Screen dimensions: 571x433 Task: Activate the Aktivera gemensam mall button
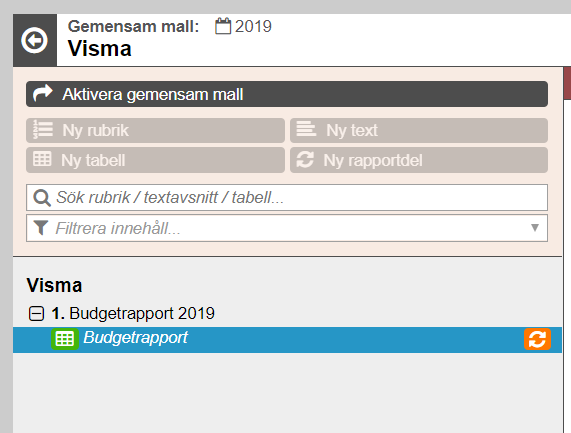click(287, 94)
